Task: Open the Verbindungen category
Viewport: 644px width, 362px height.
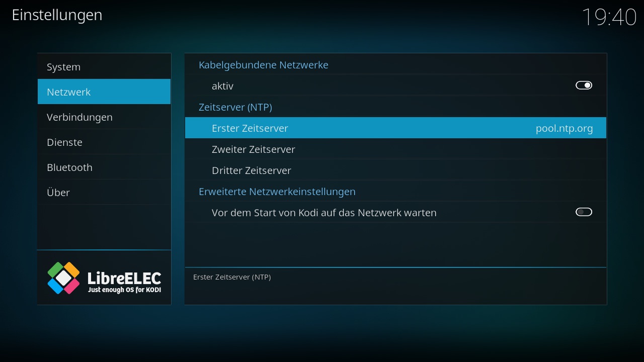Action: click(104, 117)
